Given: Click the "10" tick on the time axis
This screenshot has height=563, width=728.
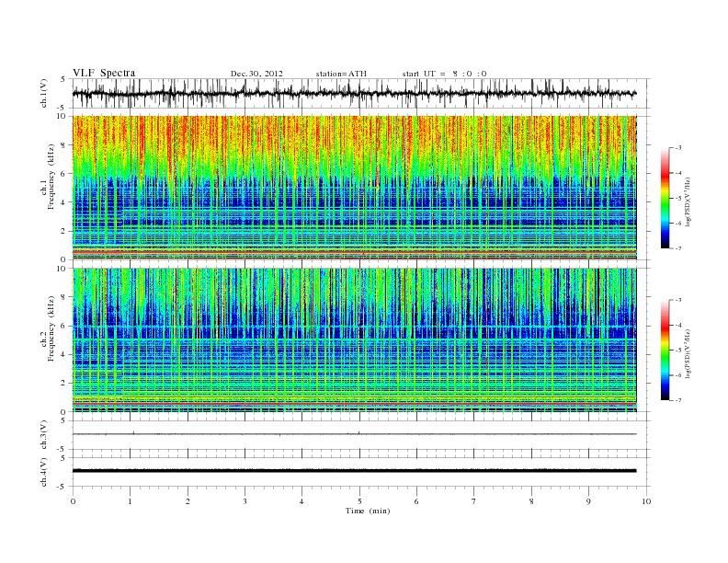Looking at the screenshot, I should coord(646,501).
